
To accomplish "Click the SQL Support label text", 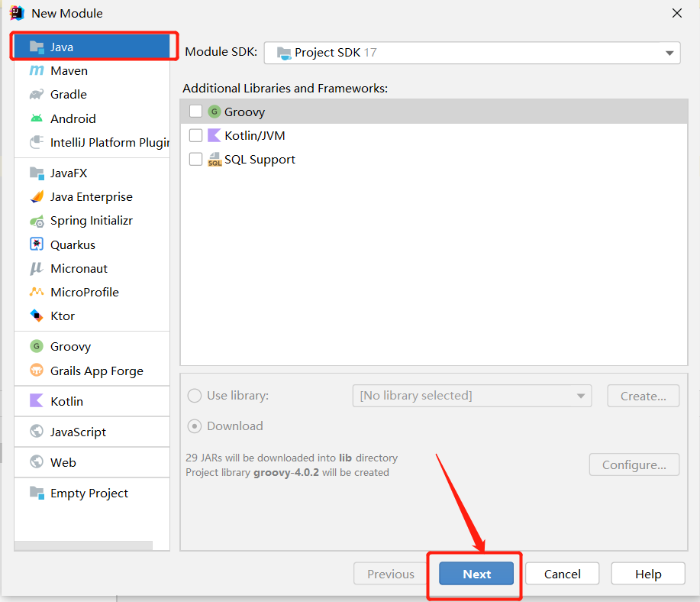I will 260,160.
